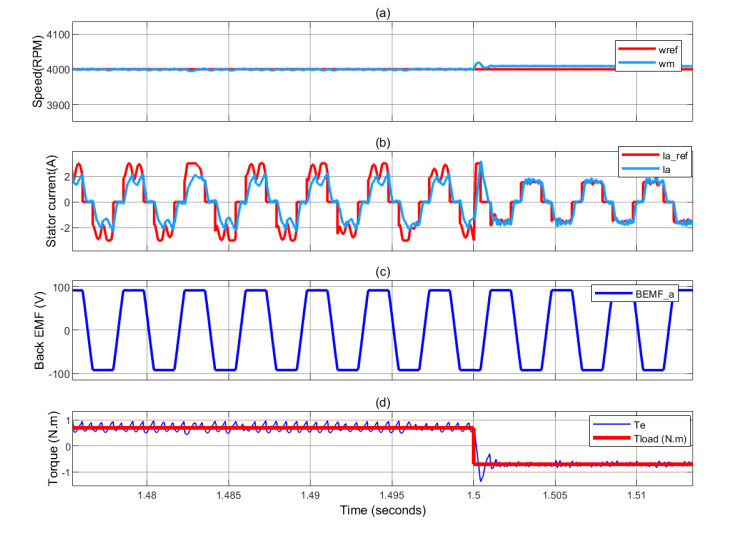Click the Torque (N.m) y-axis label
The image size is (743, 533).
39,445
